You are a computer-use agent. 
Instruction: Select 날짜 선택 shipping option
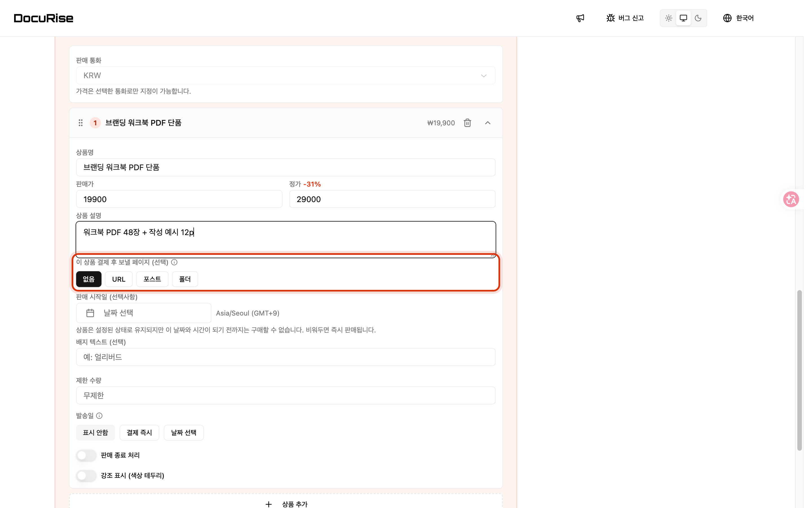pyautogui.click(x=184, y=433)
